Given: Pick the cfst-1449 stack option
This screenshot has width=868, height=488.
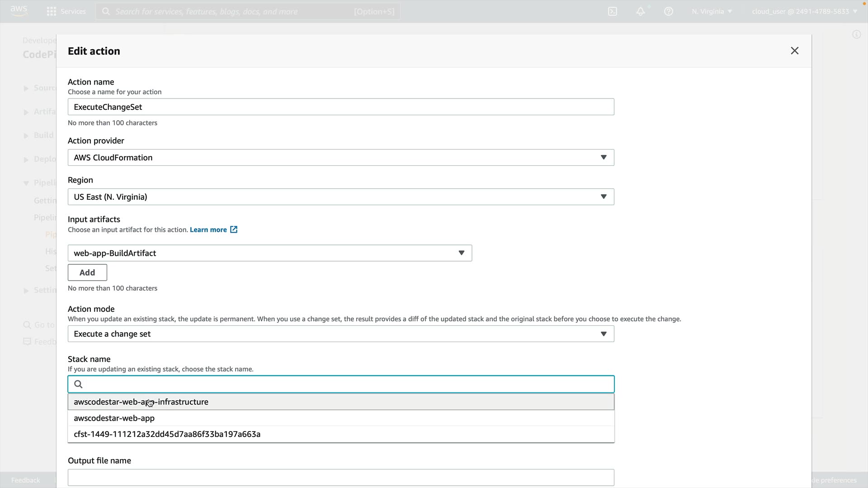Looking at the screenshot, I should 167,434.
